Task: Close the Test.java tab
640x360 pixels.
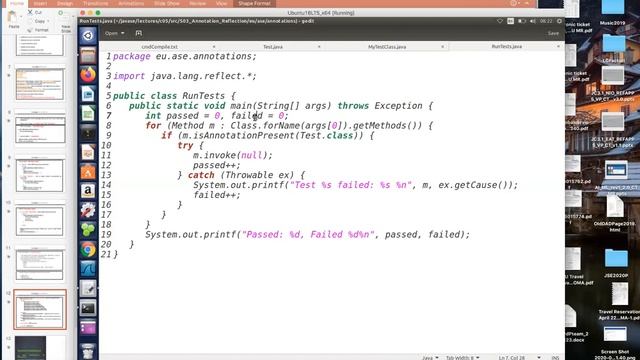Action: coord(319,47)
